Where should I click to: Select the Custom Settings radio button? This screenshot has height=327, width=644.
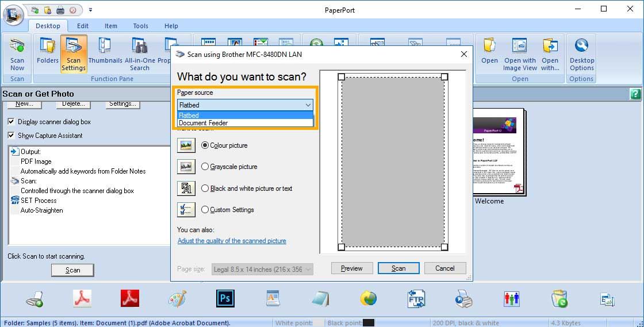tap(205, 210)
